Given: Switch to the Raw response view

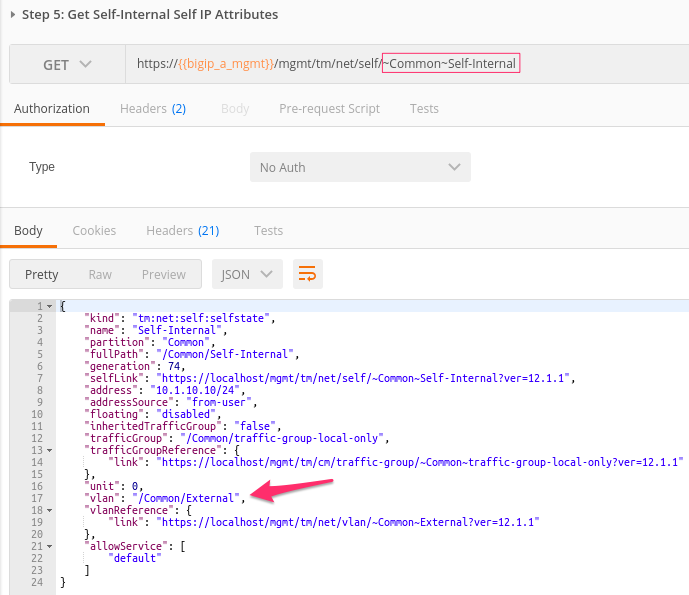Looking at the screenshot, I should pos(100,275).
